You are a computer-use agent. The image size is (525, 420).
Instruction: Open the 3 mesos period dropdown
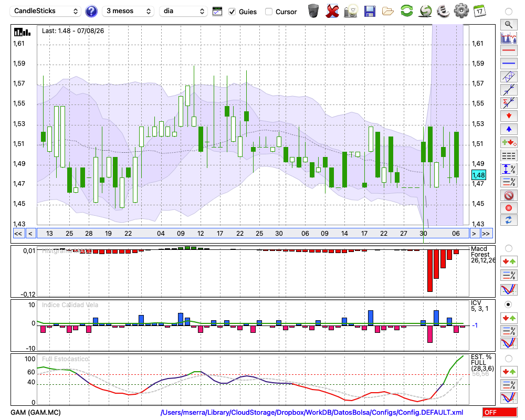[128, 11]
